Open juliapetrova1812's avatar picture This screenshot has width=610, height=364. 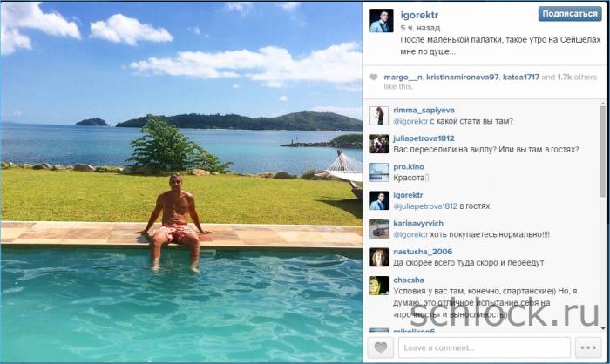(x=379, y=144)
